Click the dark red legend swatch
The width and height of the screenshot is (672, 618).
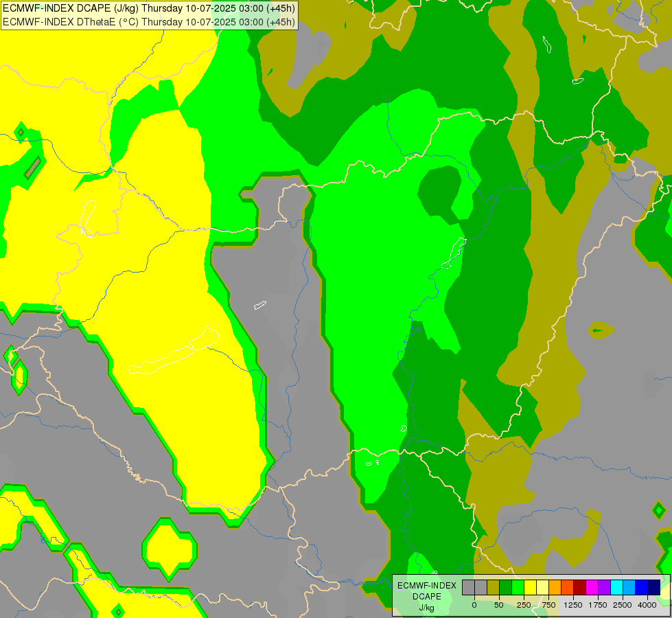[x=580, y=587]
